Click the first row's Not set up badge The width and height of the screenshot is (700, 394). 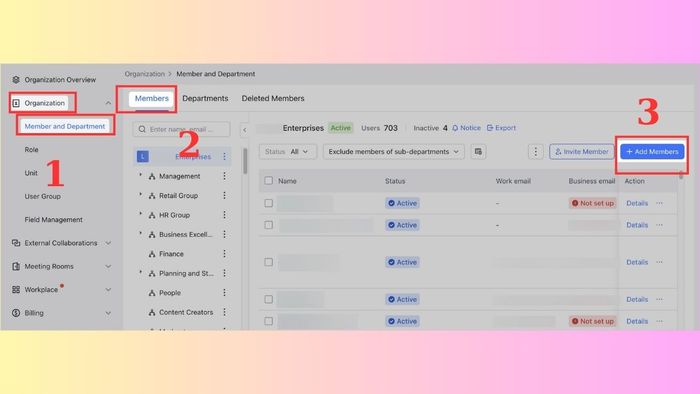point(593,203)
